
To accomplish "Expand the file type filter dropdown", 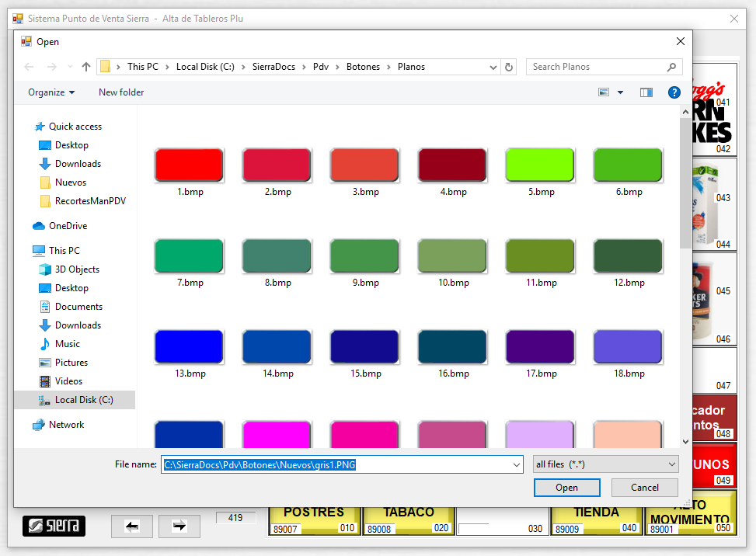I will click(x=672, y=464).
